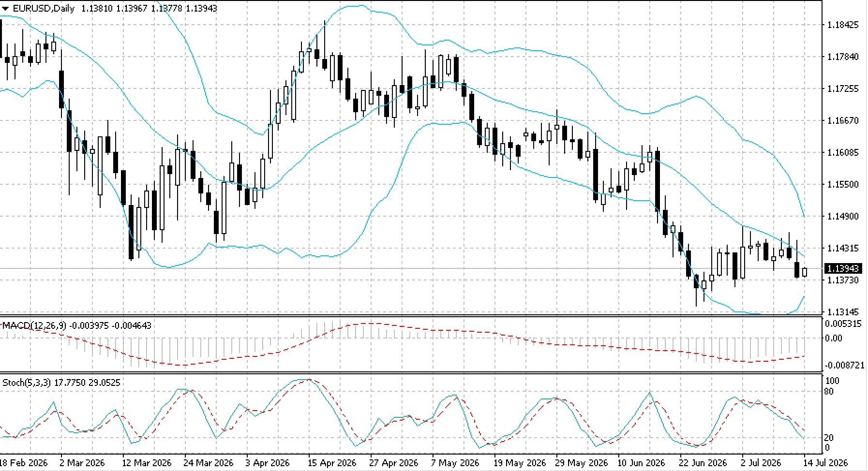Click the 1.15500 price axis label
Viewport: 868px width, 471px height.
[843, 184]
